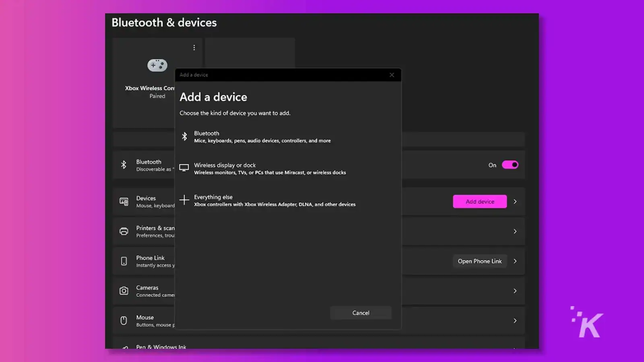The width and height of the screenshot is (644, 362).
Task: Click the Devices keyboard icon
Action: click(x=124, y=202)
